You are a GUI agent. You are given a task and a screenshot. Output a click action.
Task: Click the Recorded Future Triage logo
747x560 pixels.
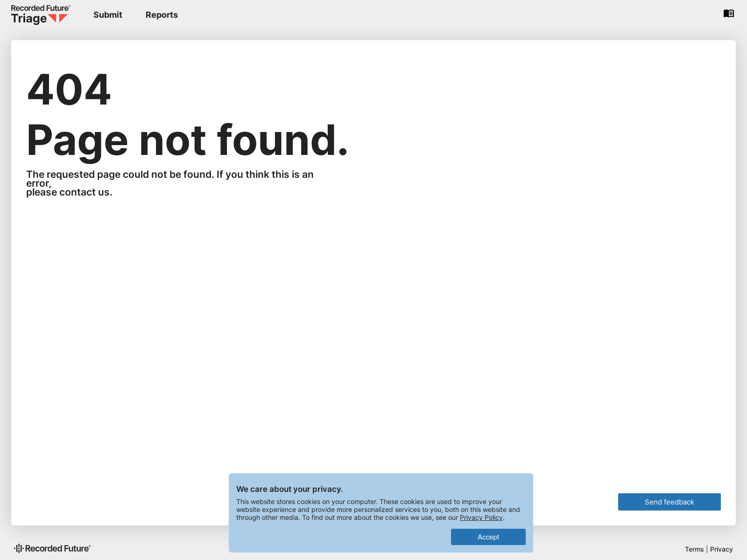point(41,14)
